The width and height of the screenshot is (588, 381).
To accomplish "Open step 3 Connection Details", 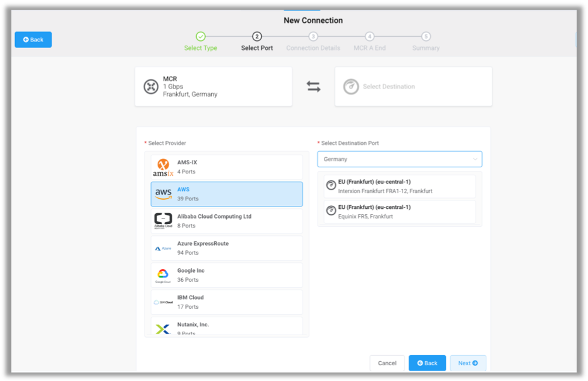I will click(x=313, y=37).
